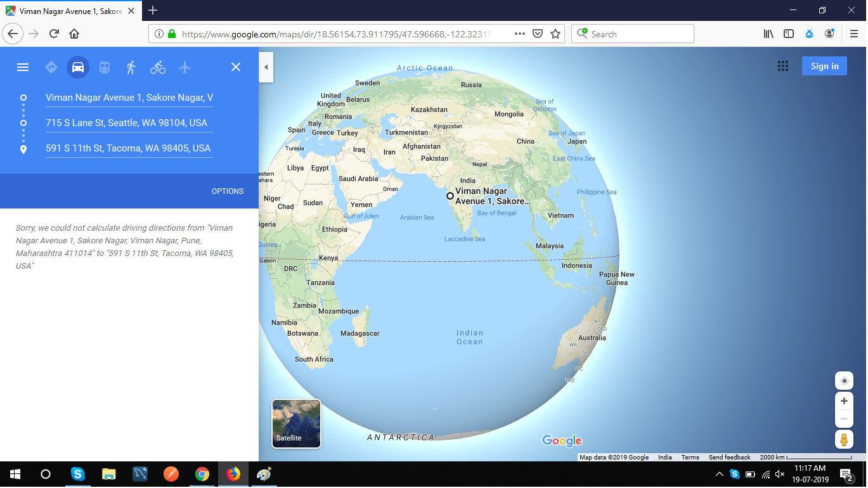Open the page actions ellipsis menu
Screen dimensions: 868x488
click(x=520, y=34)
